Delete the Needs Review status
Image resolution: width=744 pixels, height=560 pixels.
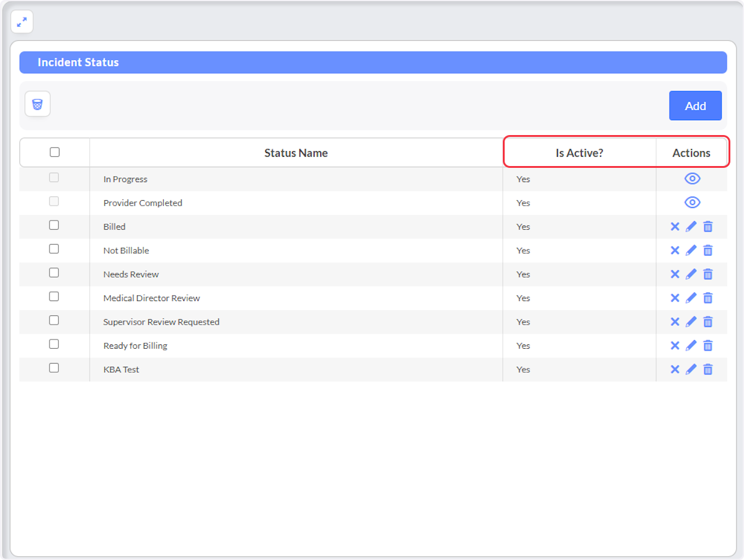click(x=708, y=274)
